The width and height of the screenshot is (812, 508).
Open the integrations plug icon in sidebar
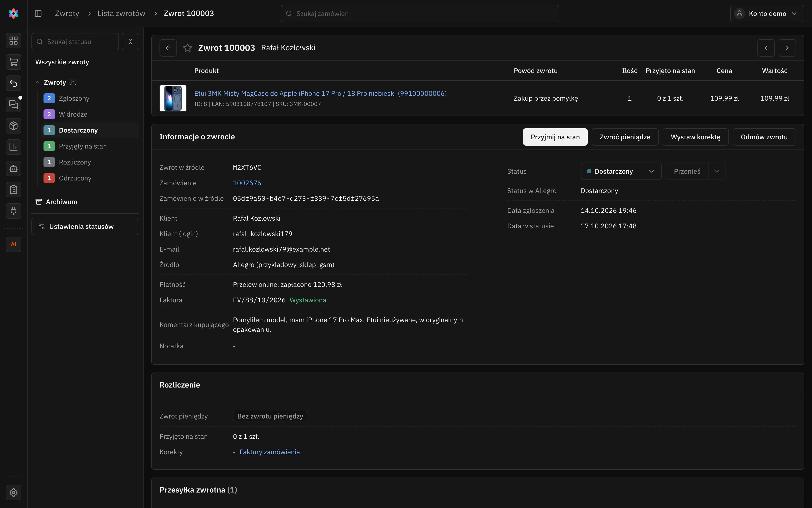point(14,211)
